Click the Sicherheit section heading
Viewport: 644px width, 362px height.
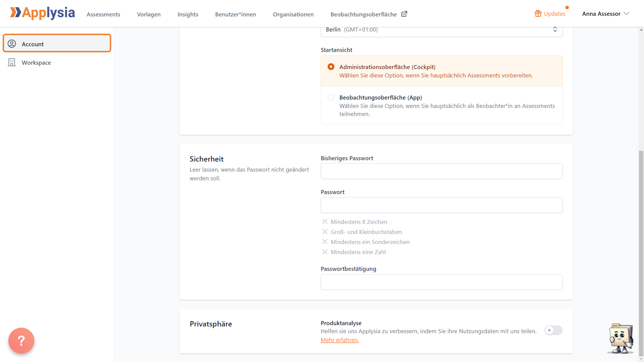[x=207, y=159]
